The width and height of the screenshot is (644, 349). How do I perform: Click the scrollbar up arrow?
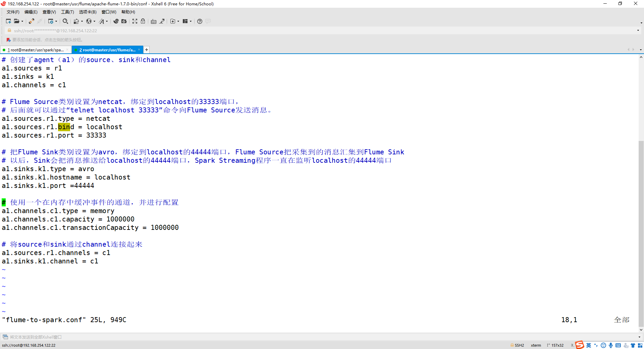point(641,57)
